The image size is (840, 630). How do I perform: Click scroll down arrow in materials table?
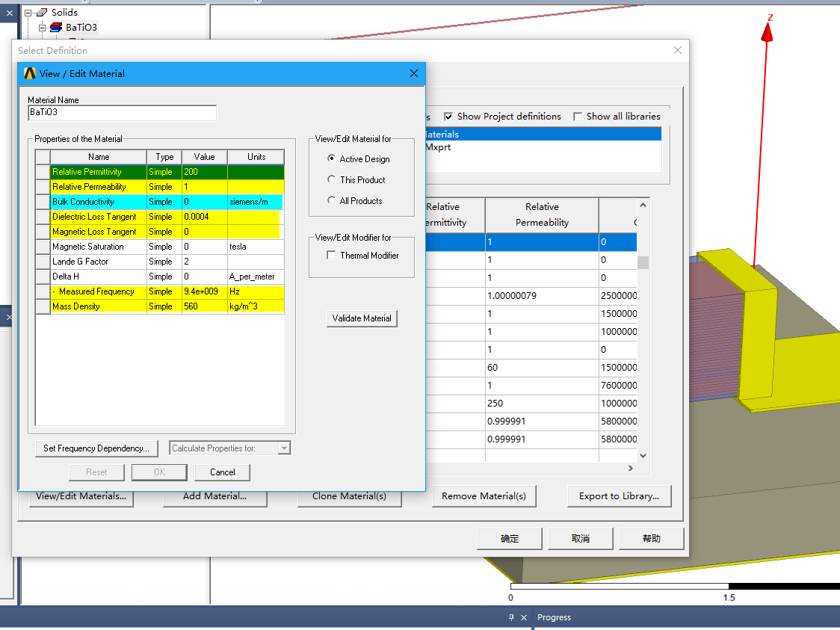643,456
